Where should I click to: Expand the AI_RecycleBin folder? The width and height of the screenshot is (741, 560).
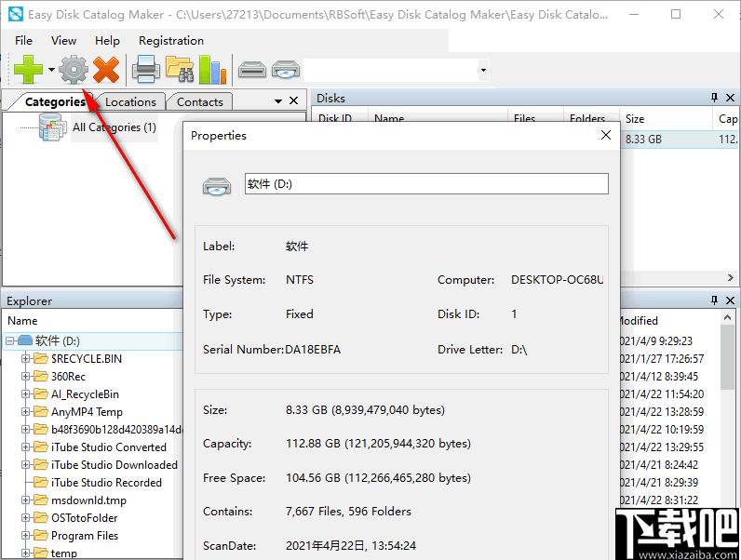pyautogui.click(x=26, y=393)
